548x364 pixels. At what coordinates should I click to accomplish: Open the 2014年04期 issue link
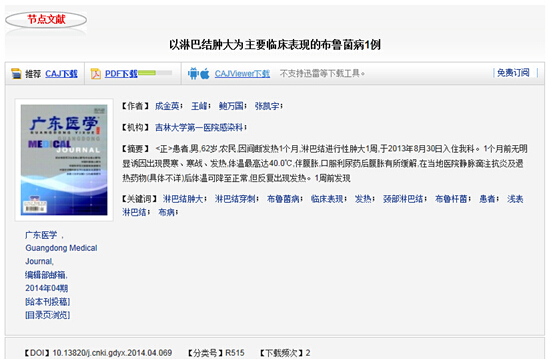tap(46, 288)
